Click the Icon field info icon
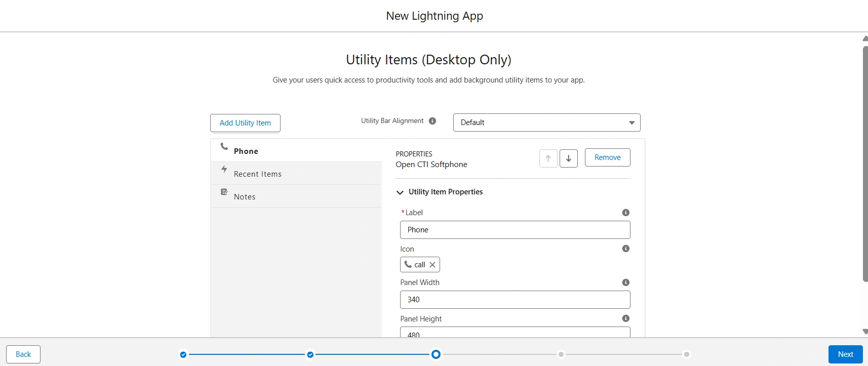868x366 pixels. pyautogui.click(x=626, y=249)
